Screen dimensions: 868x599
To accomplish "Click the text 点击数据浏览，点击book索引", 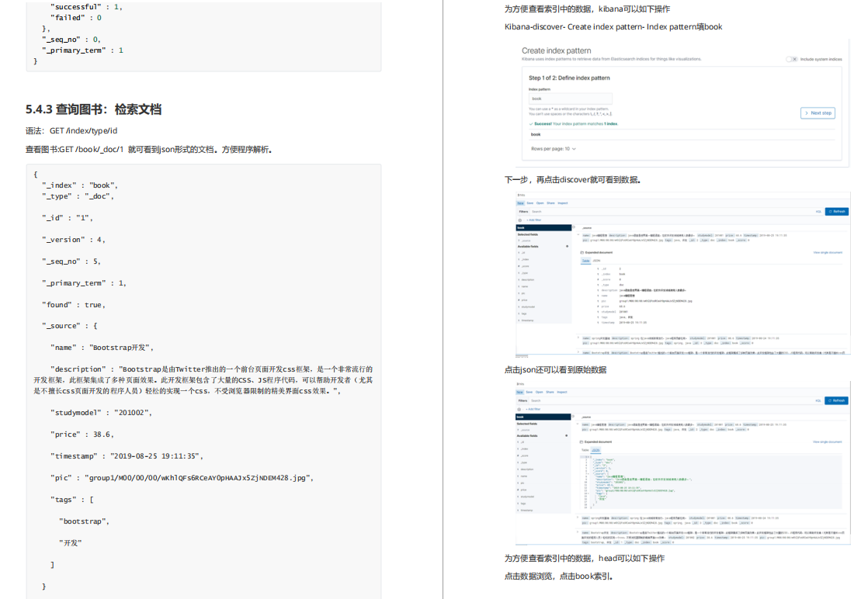I will point(558,576).
